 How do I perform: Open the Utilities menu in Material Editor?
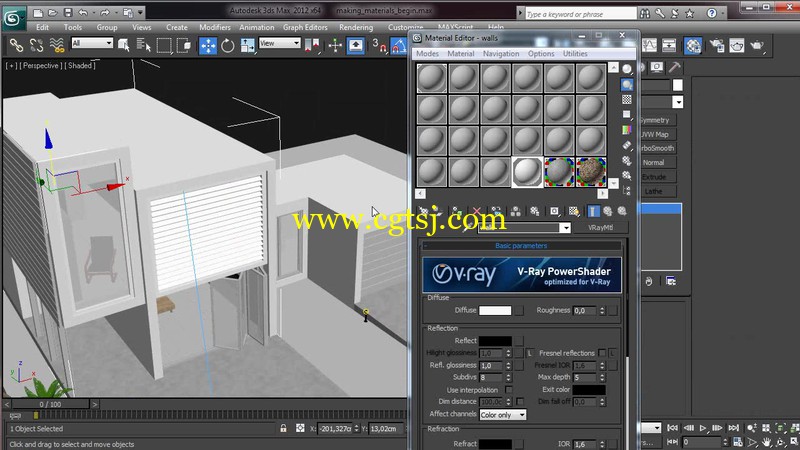575,53
